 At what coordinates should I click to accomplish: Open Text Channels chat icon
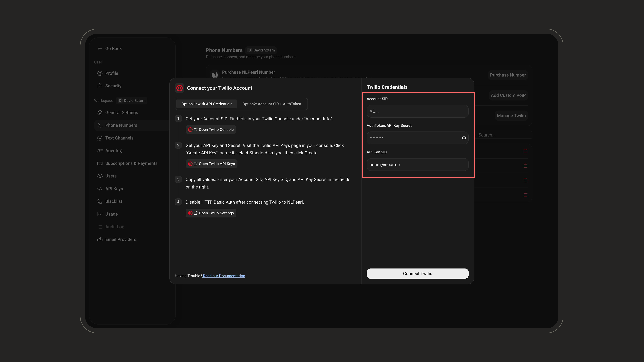(x=100, y=138)
